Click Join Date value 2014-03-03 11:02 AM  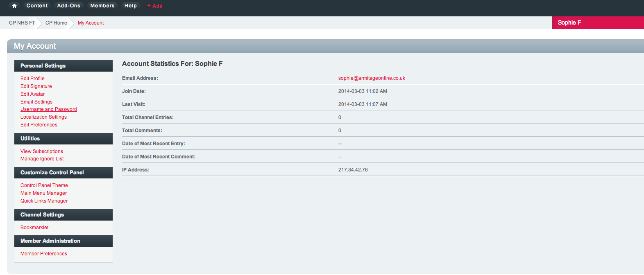pyautogui.click(x=363, y=91)
